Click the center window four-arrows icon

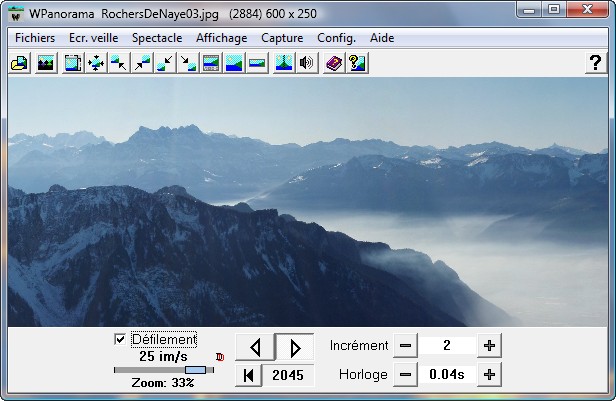point(96,63)
